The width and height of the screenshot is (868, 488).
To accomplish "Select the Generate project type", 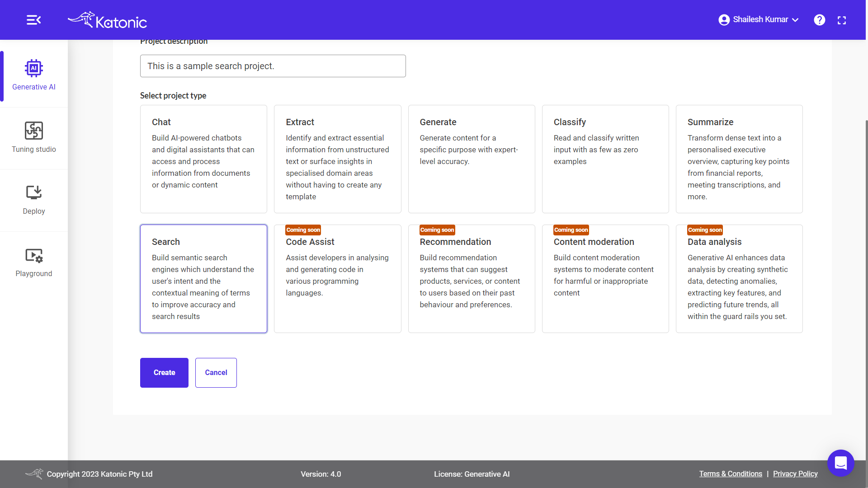I will [472, 159].
